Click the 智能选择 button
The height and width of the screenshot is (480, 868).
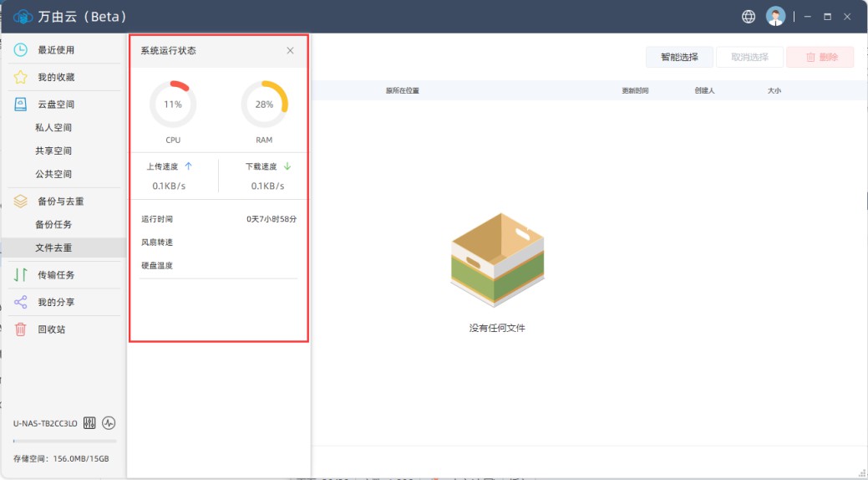tap(678, 57)
